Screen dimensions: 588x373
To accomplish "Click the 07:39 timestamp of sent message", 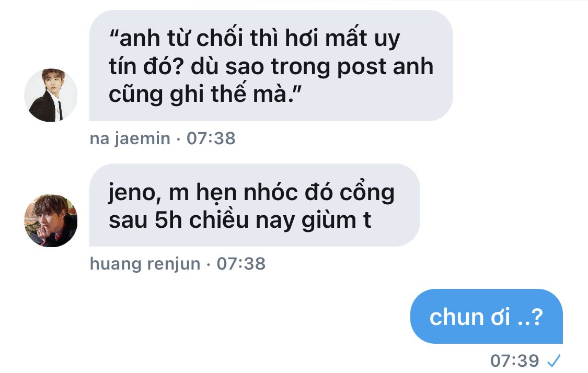I will tap(514, 361).
